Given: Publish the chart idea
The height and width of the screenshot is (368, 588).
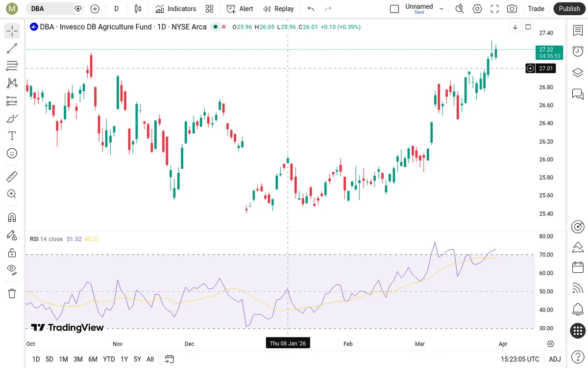Looking at the screenshot, I should click(x=569, y=9).
